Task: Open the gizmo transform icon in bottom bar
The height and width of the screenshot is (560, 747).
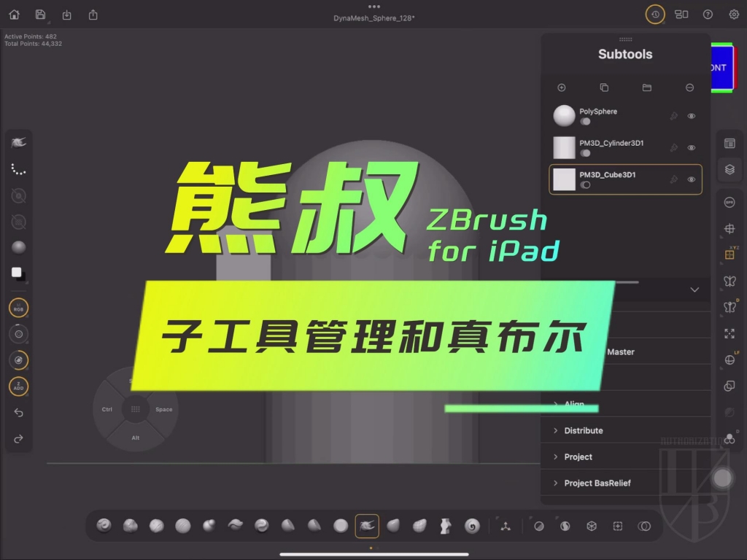Action: tap(506, 526)
